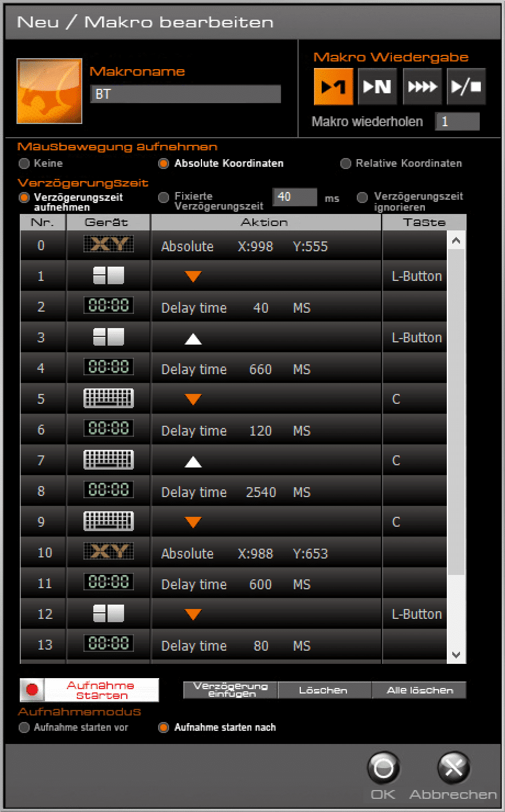505x812 pixels.
Task: Enable Relative Koordinaten radio button
Action: click(x=346, y=163)
